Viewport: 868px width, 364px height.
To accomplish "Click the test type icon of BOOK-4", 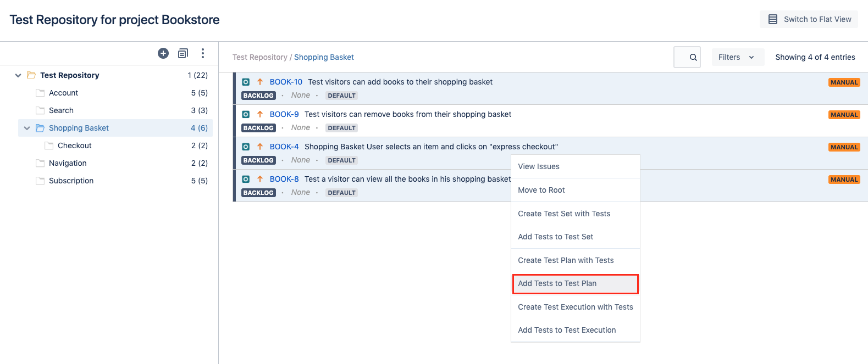I will tap(246, 147).
